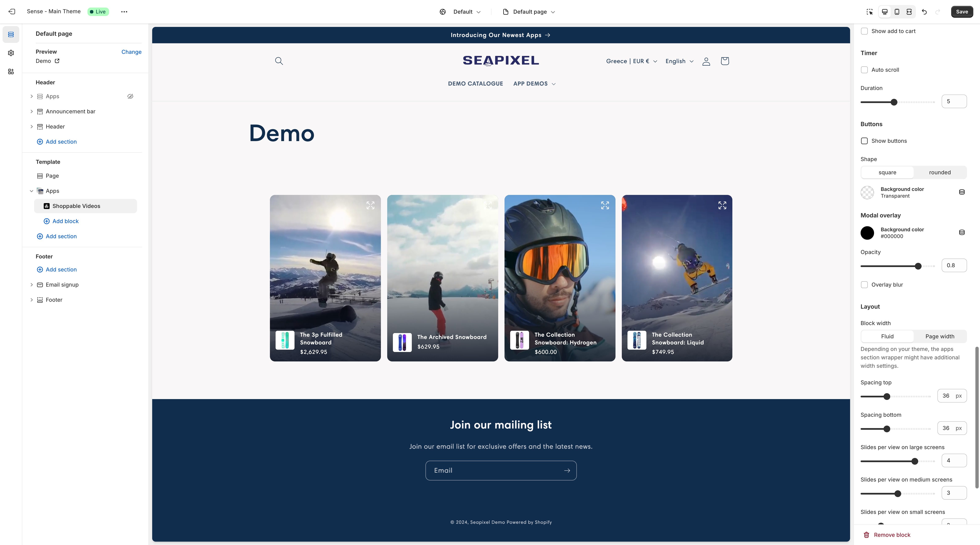Click the Add section button under Footer
980x545 pixels.
tap(61, 269)
